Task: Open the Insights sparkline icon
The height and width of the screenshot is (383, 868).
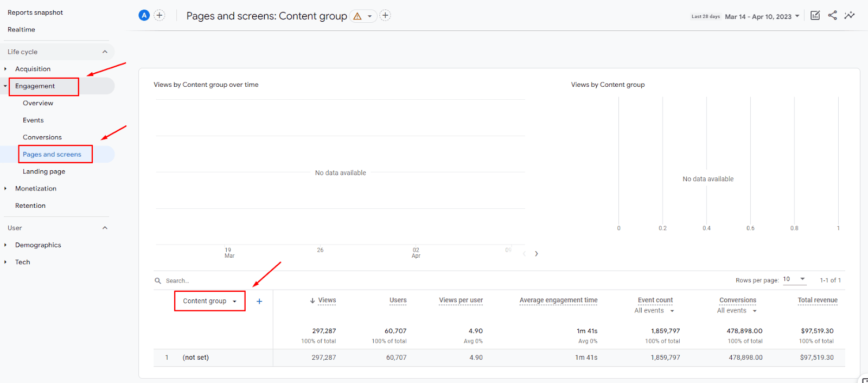Action: pos(850,15)
